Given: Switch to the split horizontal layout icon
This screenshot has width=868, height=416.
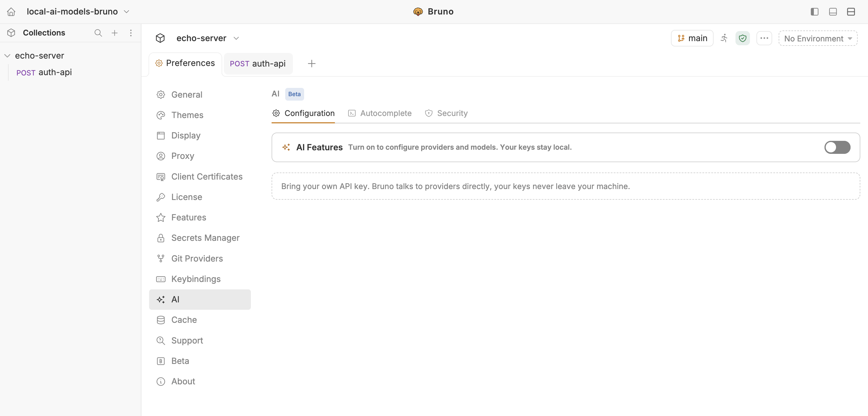Looking at the screenshot, I should 851,12.
